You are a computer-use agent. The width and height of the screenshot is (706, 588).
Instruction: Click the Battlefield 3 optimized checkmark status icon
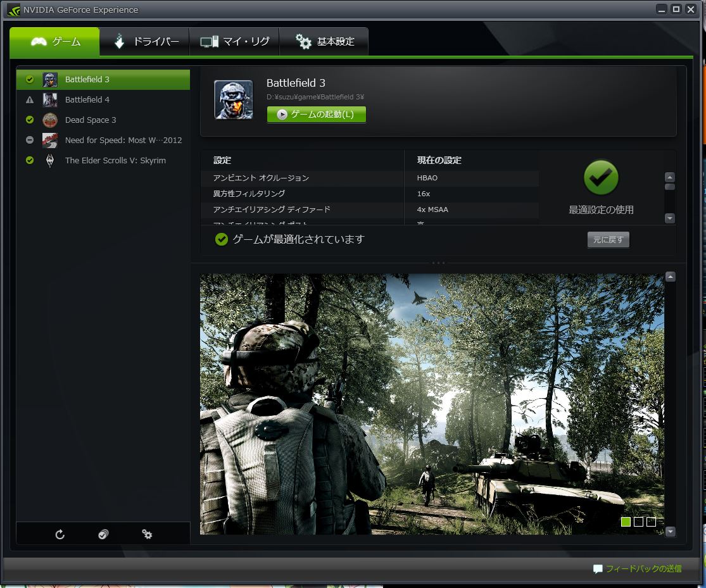[30, 80]
